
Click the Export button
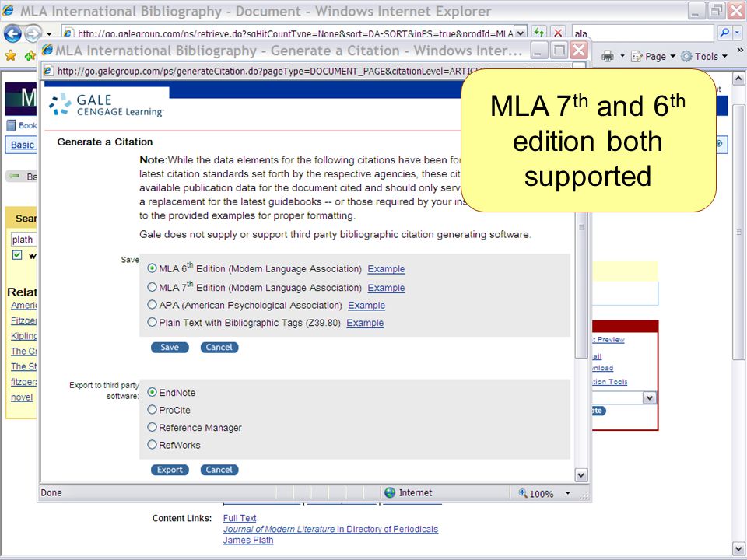(x=170, y=470)
